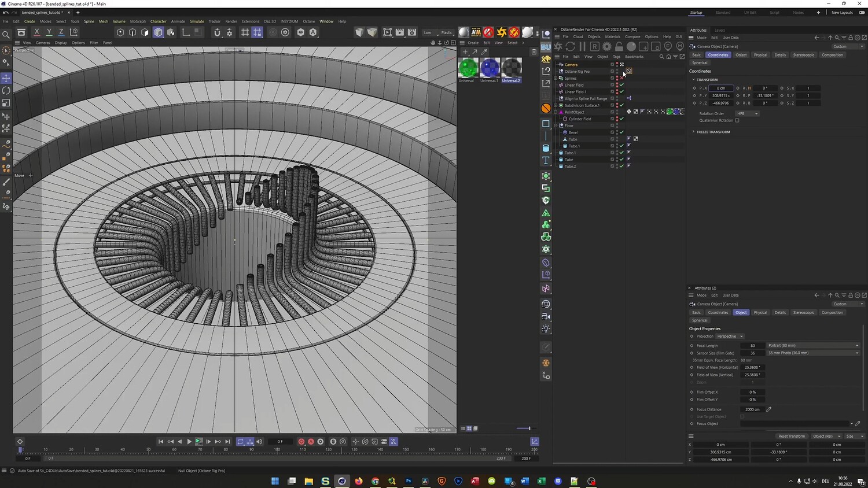Screen dimensions: 868x488
Task: Toggle the Subdivision Surface.1 enable checkmark
Action: point(622,105)
